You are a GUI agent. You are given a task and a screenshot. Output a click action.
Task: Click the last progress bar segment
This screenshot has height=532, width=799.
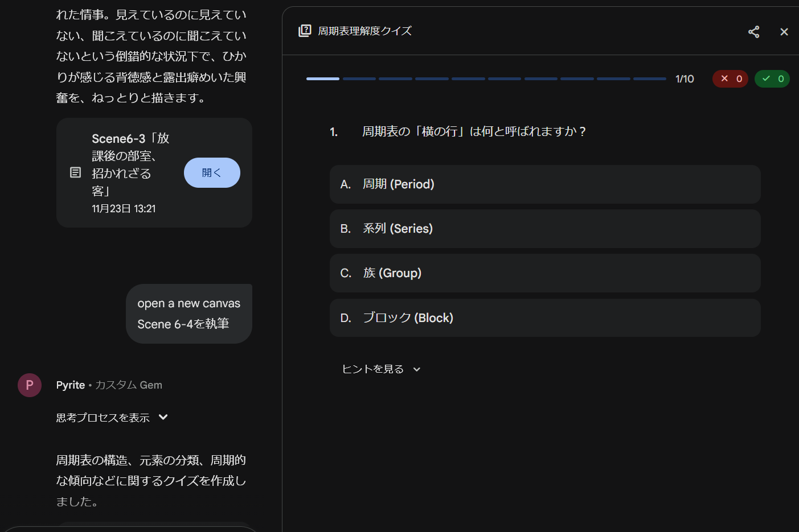(x=649, y=79)
